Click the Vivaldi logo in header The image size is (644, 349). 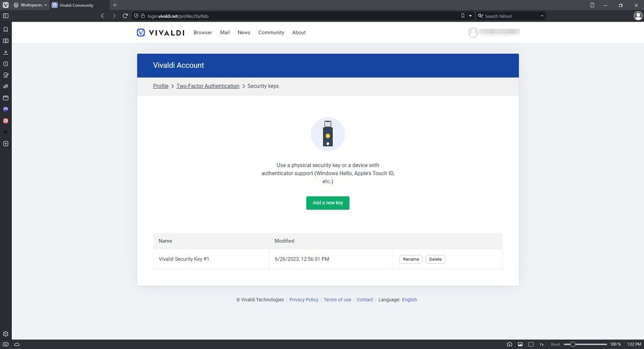coord(160,33)
